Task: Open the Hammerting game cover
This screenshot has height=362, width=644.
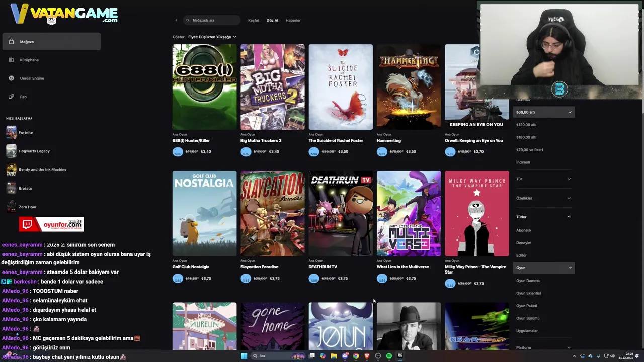Action: click(x=409, y=87)
